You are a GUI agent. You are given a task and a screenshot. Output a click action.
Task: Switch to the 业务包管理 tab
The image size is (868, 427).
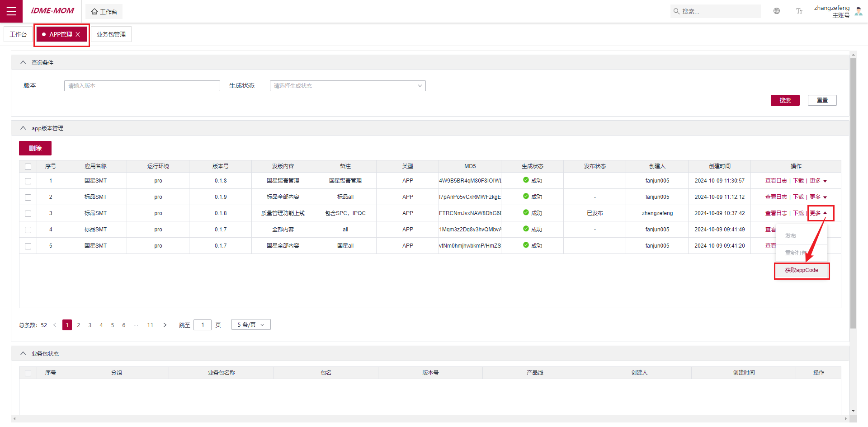[111, 34]
